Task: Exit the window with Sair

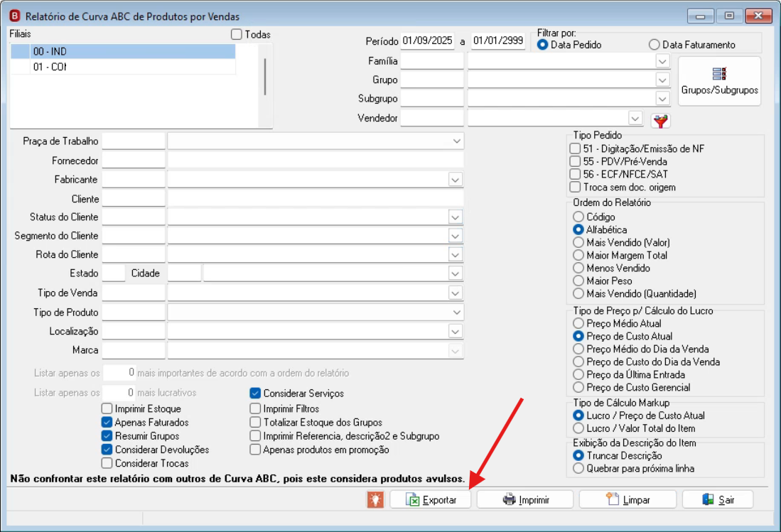Action: click(x=718, y=499)
